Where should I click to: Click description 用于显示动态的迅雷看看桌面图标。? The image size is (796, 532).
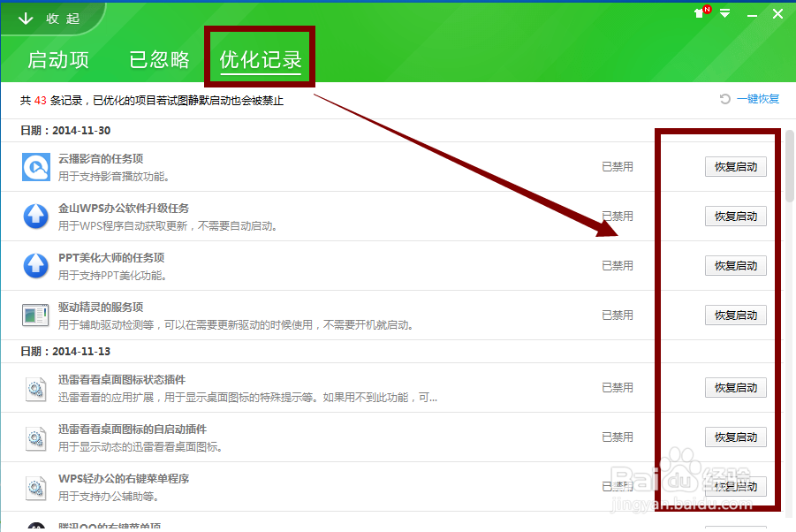pyautogui.click(x=140, y=447)
